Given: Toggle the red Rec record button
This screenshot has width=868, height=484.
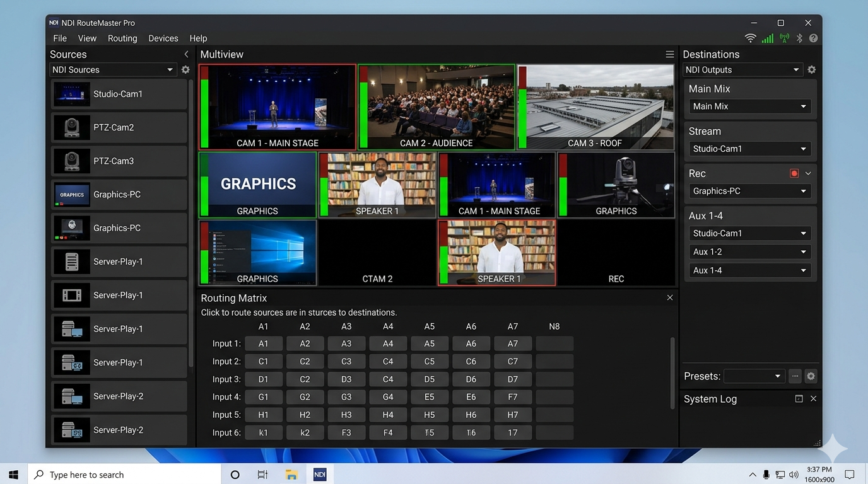Looking at the screenshot, I should pyautogui.click(x=794, y=173).
